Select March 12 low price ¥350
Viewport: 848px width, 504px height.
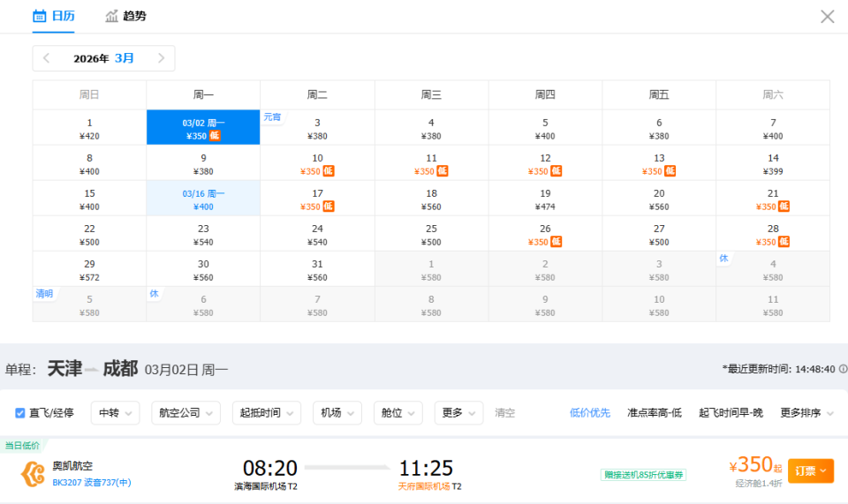545,163
